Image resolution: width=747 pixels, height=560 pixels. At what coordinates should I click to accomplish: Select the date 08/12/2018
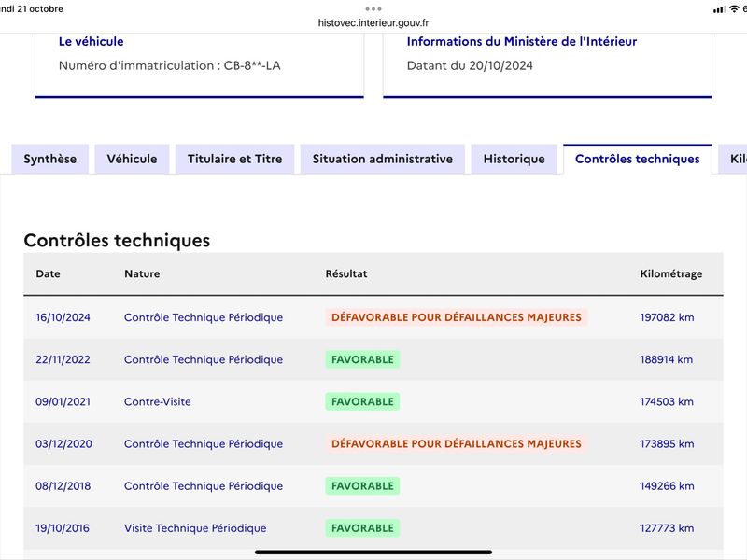point(63,486)
